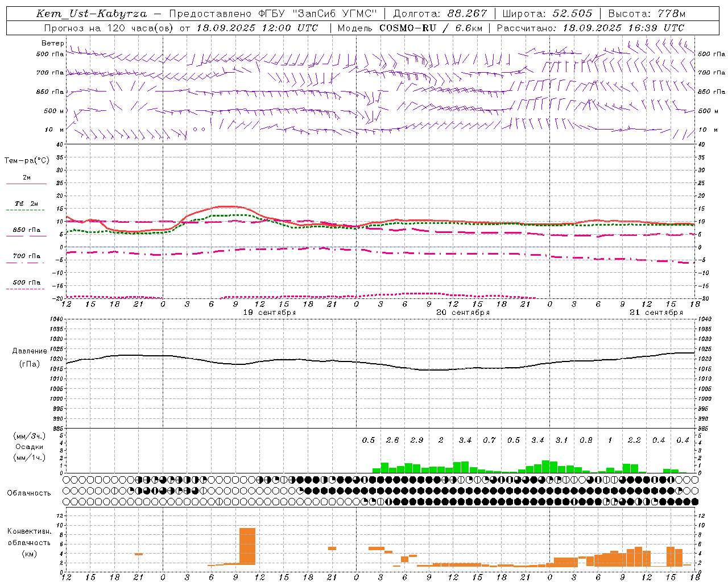This screenshot has width=728, height=582.
Task: Click the forecast length text Прогноз на 120 часа(ов)
Action: click(x=109, y=28)
